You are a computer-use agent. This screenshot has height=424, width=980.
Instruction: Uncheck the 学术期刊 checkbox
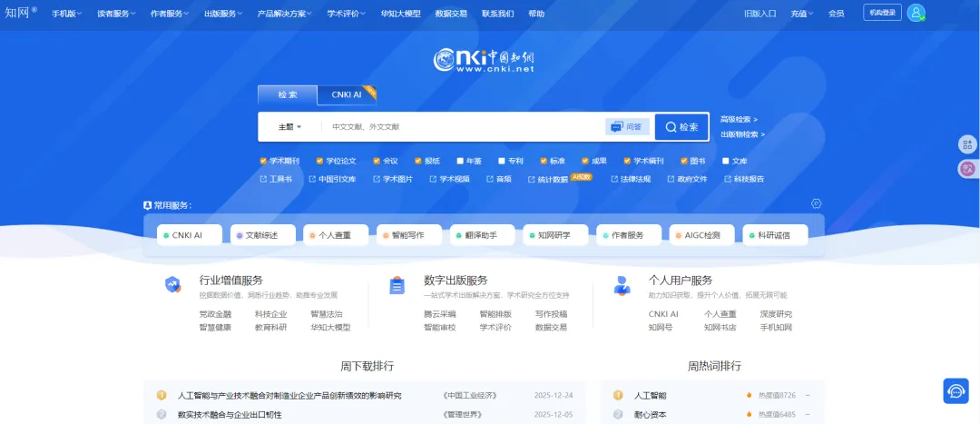pos(263,161)
